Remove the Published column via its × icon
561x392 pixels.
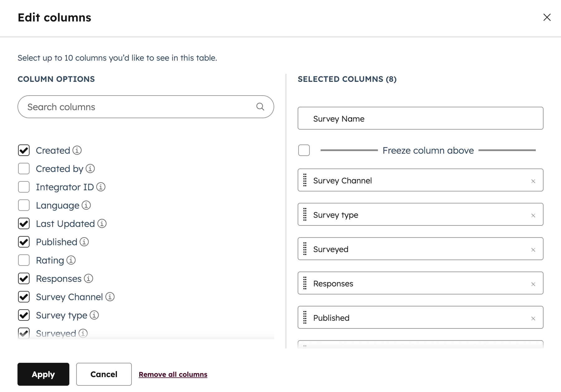[533, 318]
